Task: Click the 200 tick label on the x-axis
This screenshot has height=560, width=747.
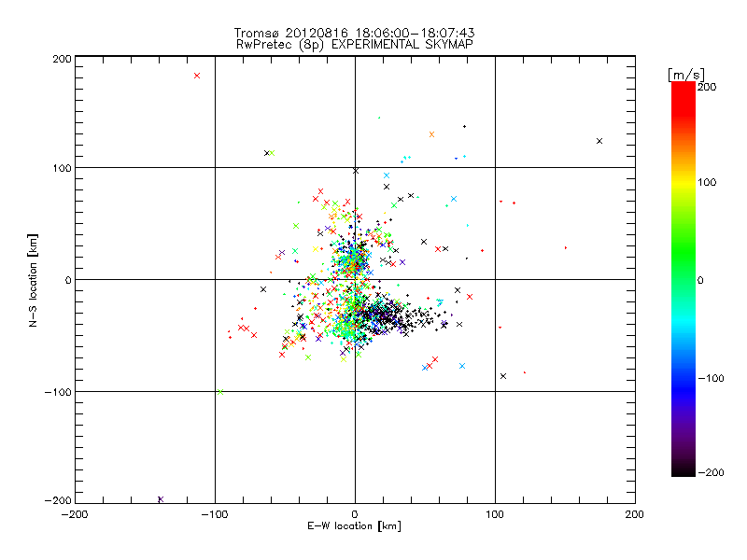Action: pyautogui.click(x=635, y=514)
